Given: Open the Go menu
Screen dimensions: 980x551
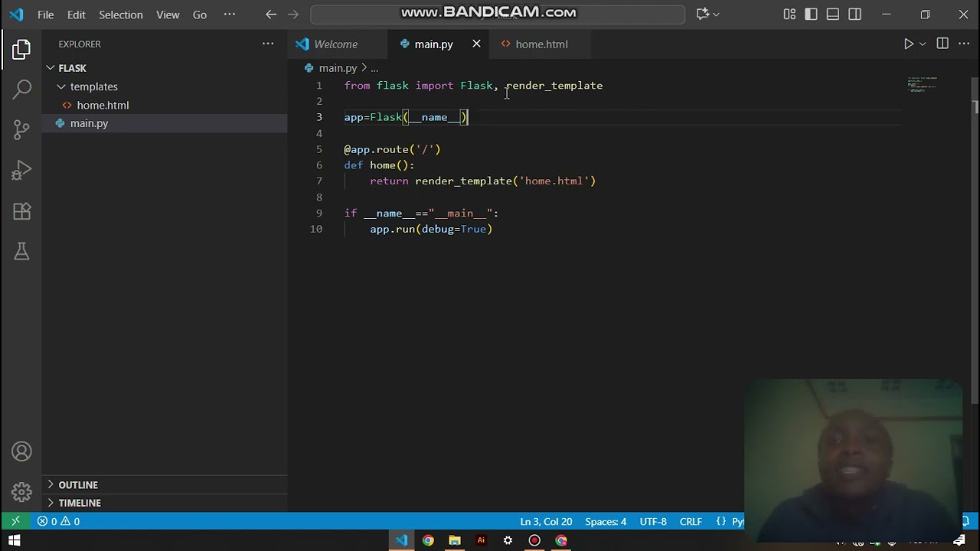Looking at the screenshot, I should point(200,15).
